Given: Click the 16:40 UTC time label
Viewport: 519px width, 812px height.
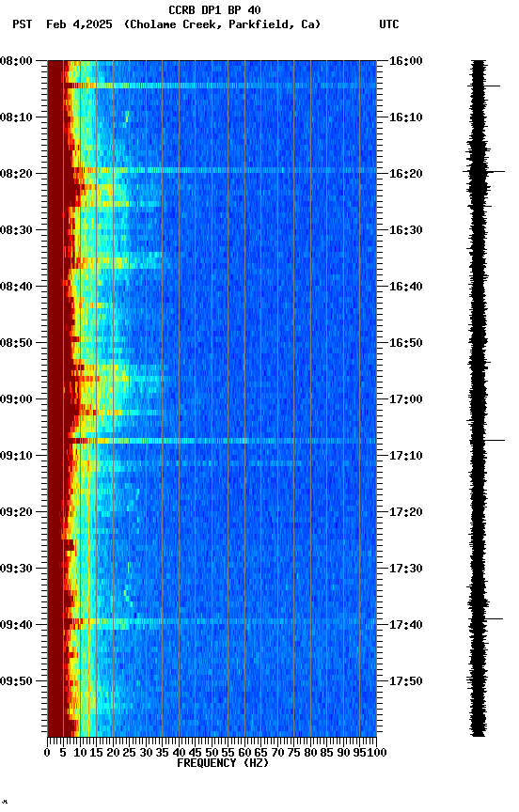Looking at the screenshot, I should [x=406, y=287].
